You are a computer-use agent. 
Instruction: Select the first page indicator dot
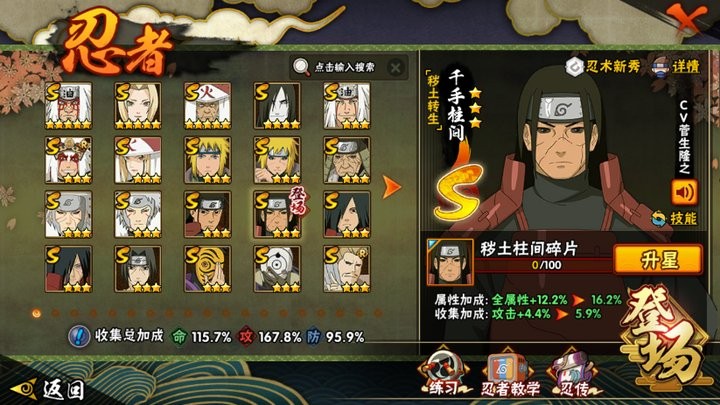(x=36, y=313)
